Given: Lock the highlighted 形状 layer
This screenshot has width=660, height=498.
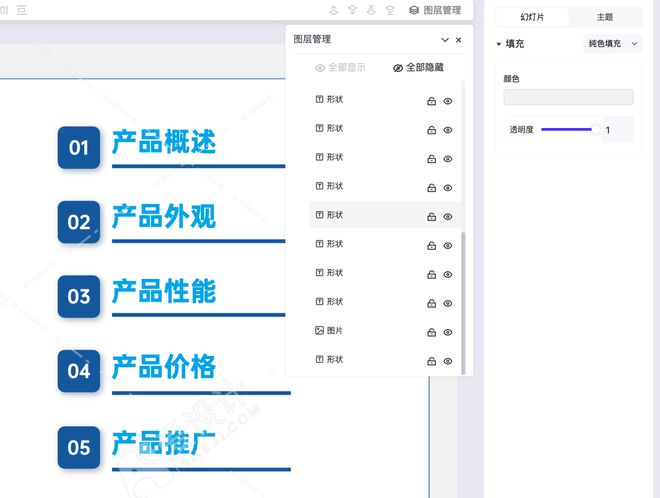Looking at the screenshot, I should pos(432,216).
